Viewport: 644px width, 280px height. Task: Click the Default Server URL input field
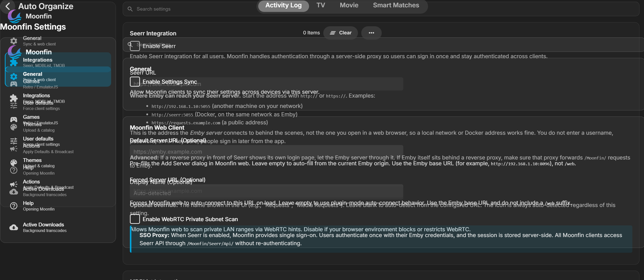pos(267,152)
